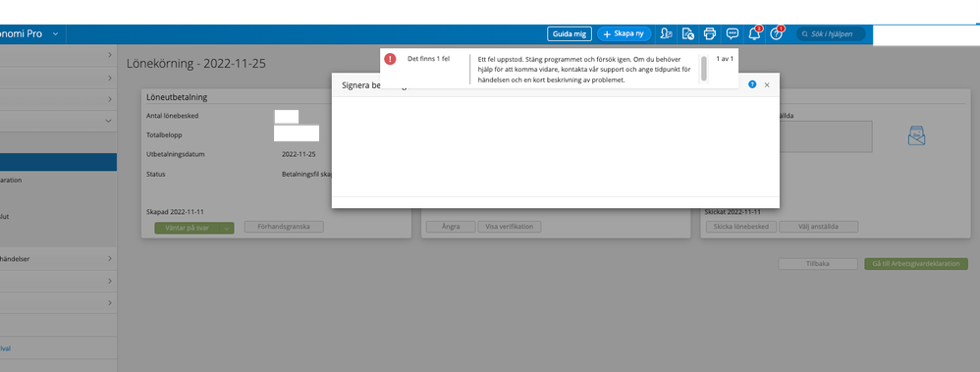Click the Status label in Löneutbetalning
980x372 pixels.
pos(155,175)
